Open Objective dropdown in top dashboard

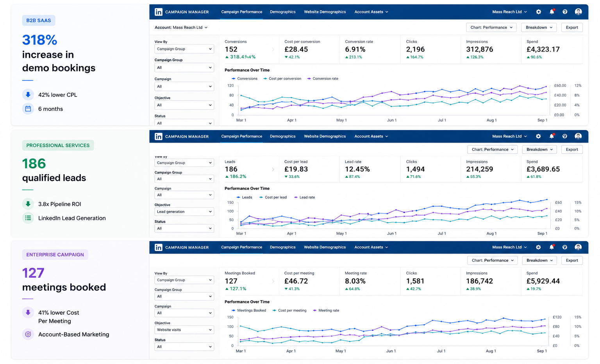coord(184,105)
